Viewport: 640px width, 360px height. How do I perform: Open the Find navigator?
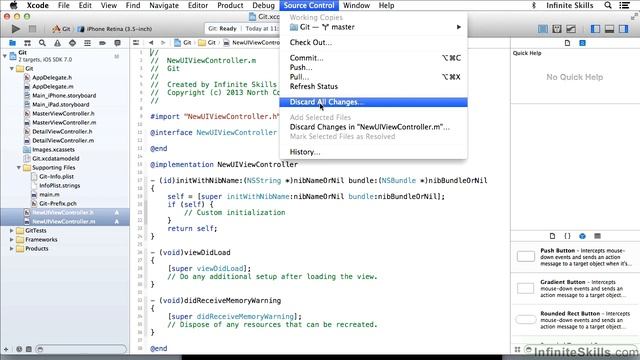pos(42,43)
